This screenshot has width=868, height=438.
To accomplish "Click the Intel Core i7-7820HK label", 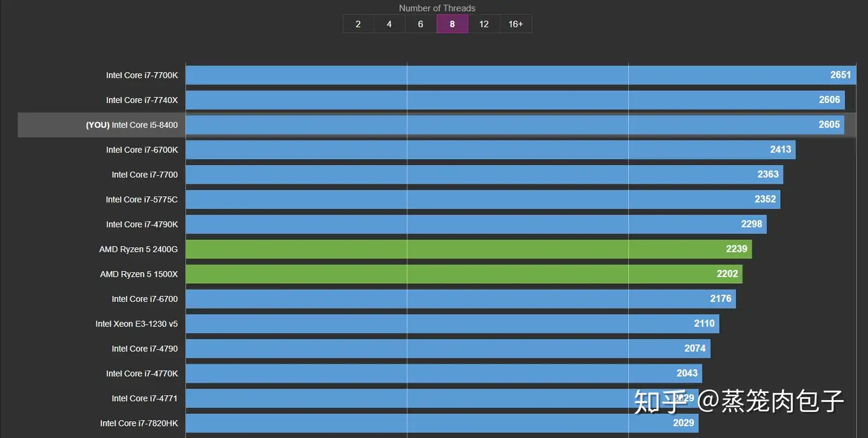I will pos(139,424).
